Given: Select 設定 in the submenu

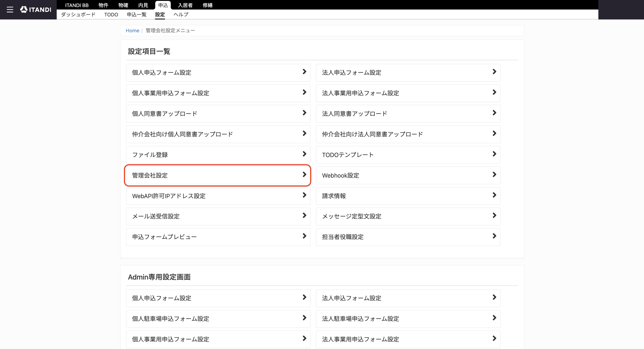Looking at the screenshot, I should (160, 14).
